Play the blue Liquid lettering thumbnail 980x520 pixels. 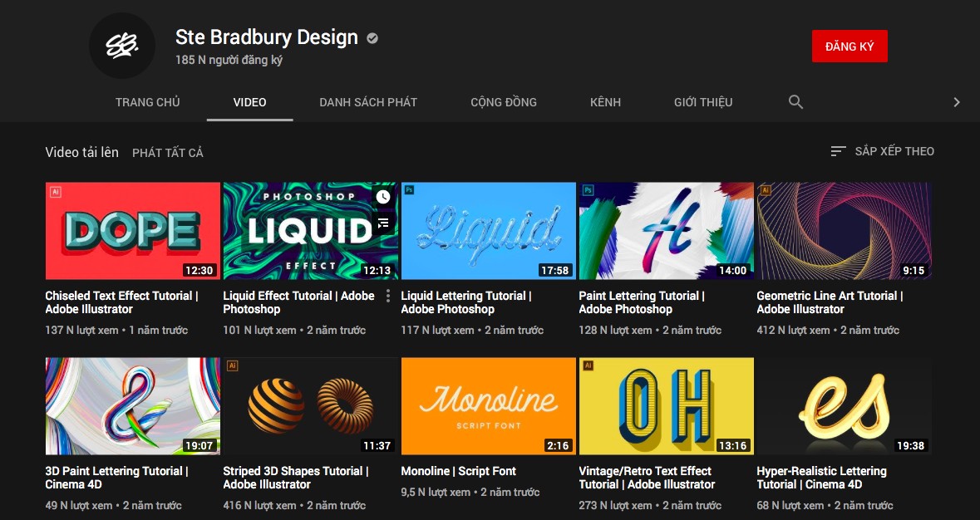[489, 231]
